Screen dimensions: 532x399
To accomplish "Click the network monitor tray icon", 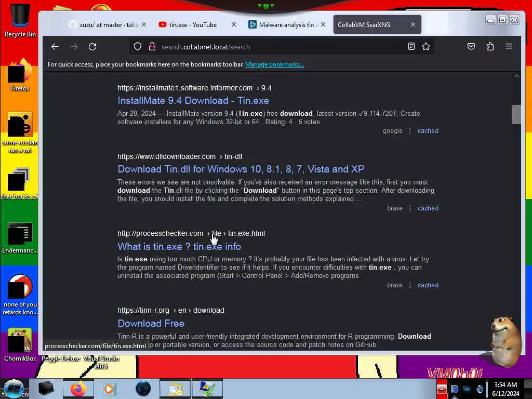I will pos(467,389).
